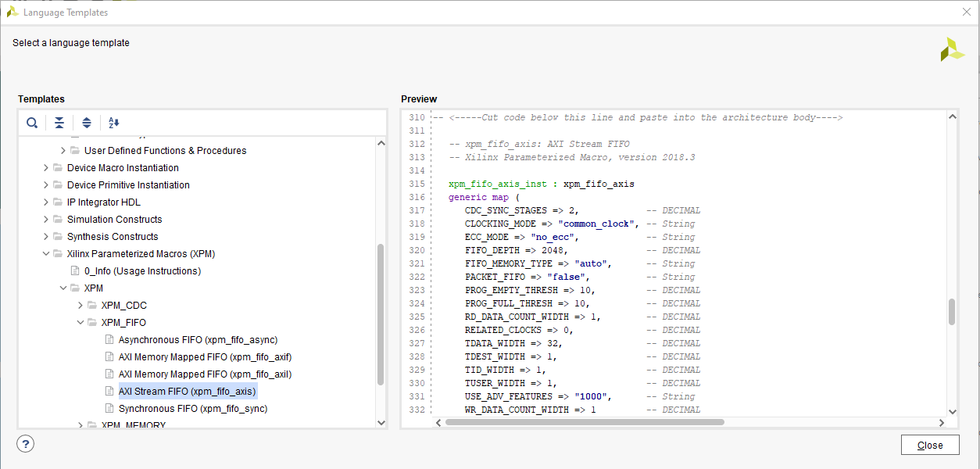
Task: Click folder icon of IP Integrator HDL
Action: (58, 202)
